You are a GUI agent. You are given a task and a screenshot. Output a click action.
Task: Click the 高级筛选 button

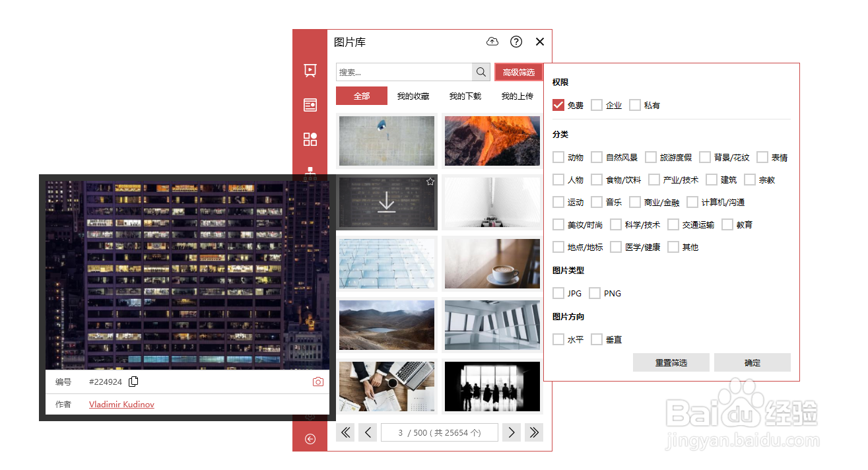(x=519, y=72)
